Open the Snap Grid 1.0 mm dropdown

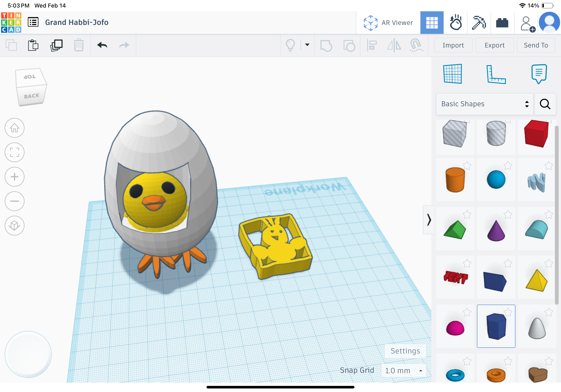point(404,370)
